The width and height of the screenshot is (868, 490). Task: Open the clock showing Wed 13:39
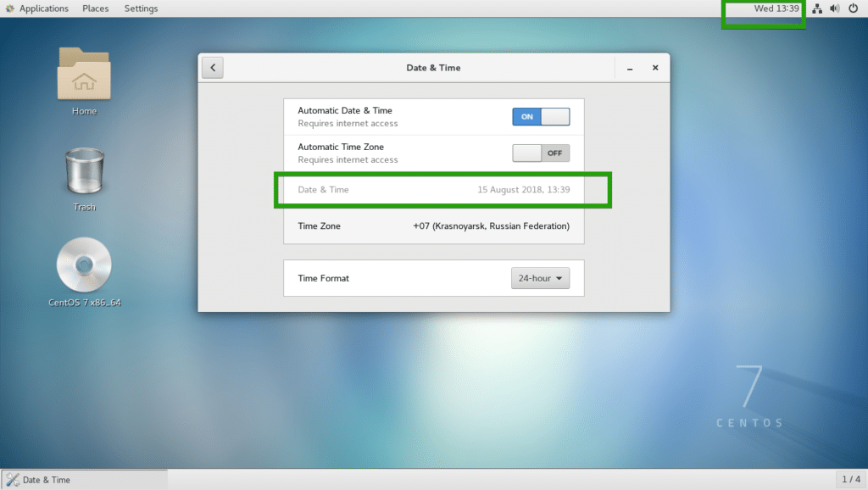tap(764, 8)
